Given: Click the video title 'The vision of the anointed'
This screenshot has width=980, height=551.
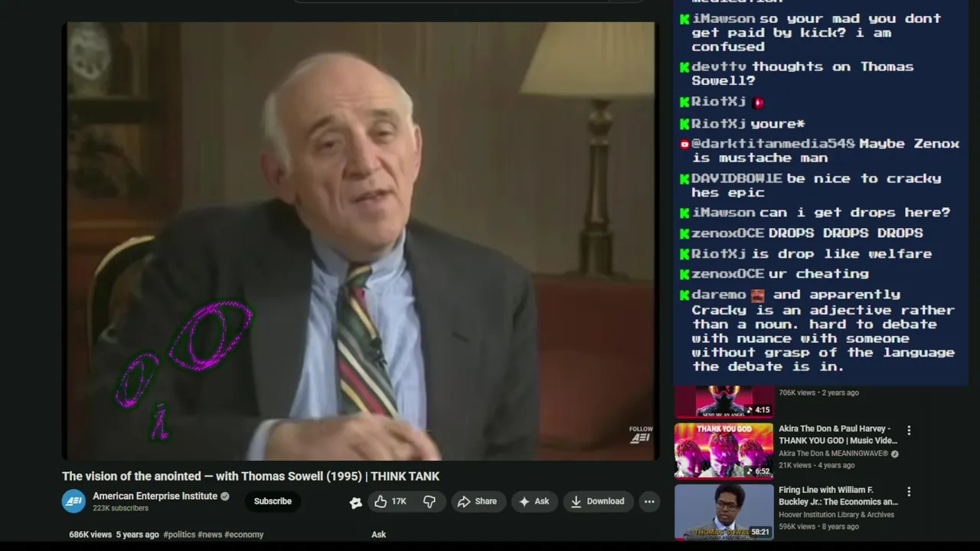Looking at the screenshot, I should pyautogui.click(x=250, y=476).
